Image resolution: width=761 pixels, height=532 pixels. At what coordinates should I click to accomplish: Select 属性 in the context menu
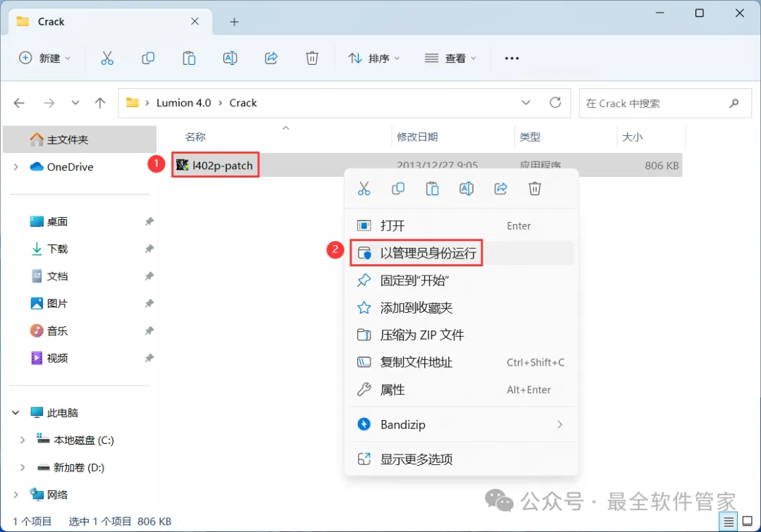click(461, 390)
